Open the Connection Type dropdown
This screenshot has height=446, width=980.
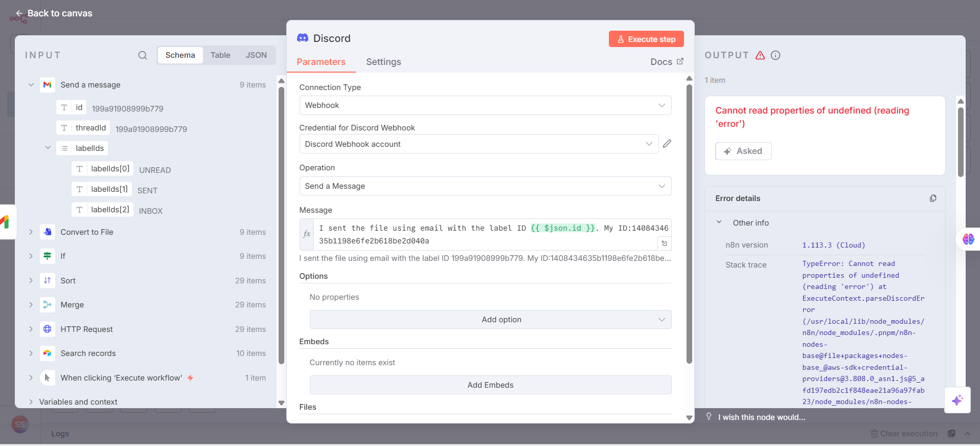(485, 105)
